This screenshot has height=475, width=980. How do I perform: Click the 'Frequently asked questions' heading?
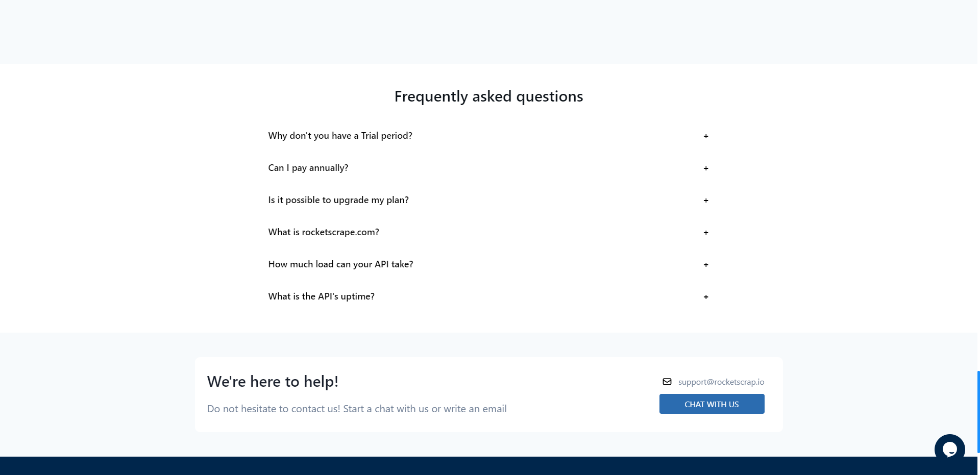[x=488, y=96]
